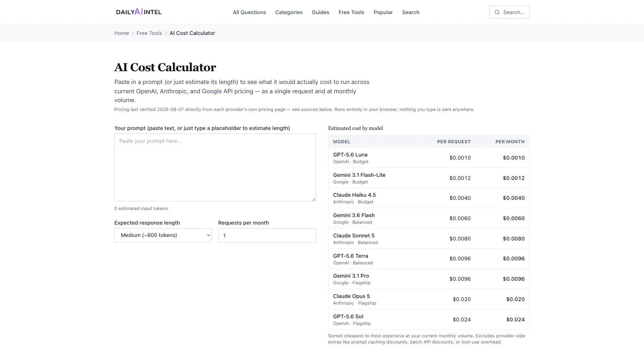Select the GPT-5.6 Luna model name
Screen dimensions: 644x359
pyautogui.click(x=350, y=155)
